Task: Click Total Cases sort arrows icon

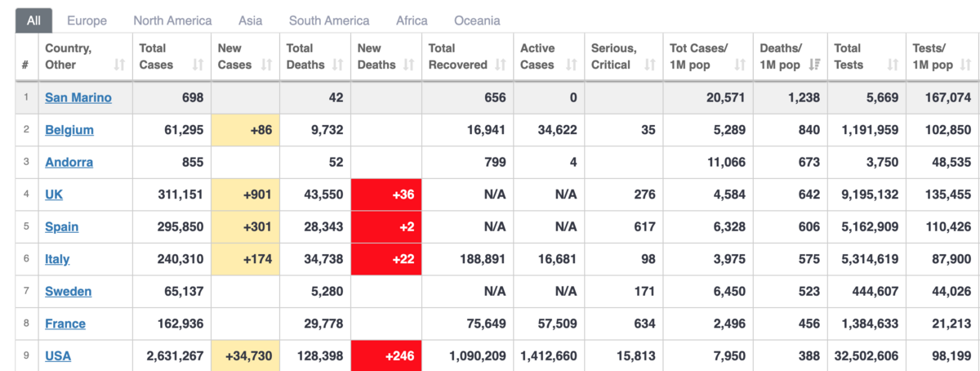Action: click(x=198, y=65)
